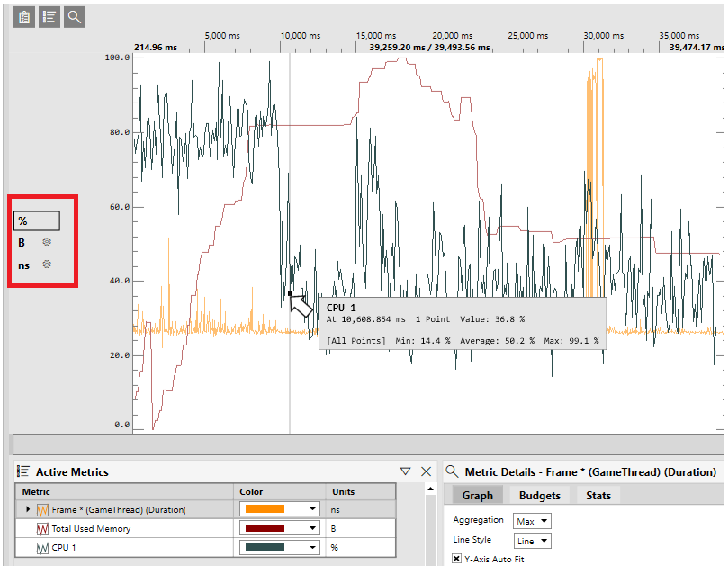Switch the Y-axis to B units
The image size is (728, 574).
(x=22, y=243)
